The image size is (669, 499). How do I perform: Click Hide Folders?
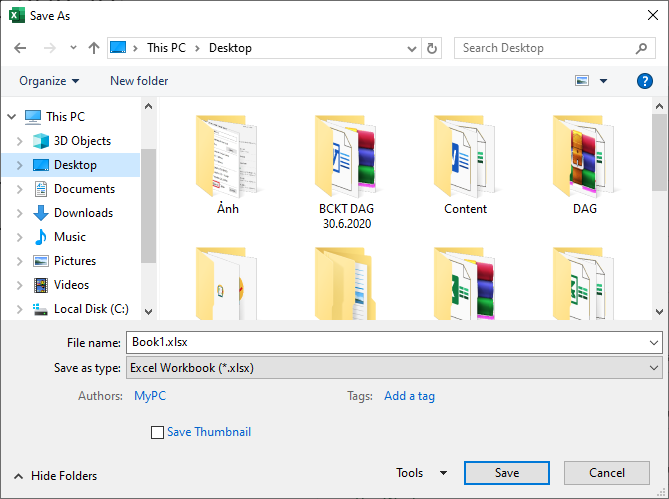(x=55, y=476)
